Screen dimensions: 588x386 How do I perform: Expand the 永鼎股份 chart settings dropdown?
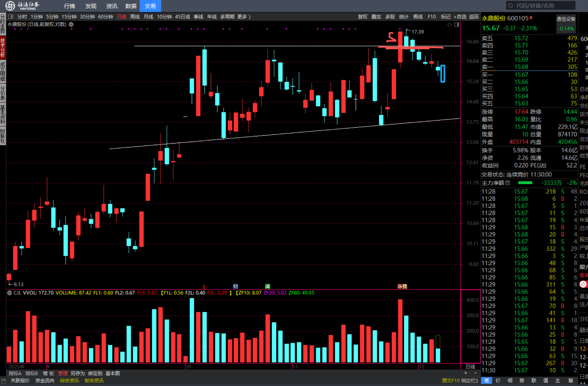(x=71, y=24)
